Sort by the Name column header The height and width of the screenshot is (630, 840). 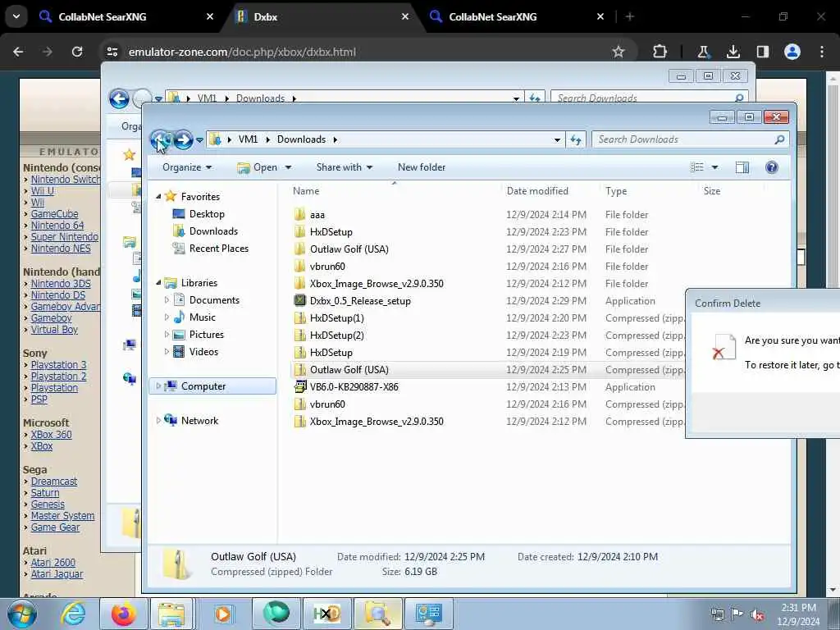(x=306, y=190)
